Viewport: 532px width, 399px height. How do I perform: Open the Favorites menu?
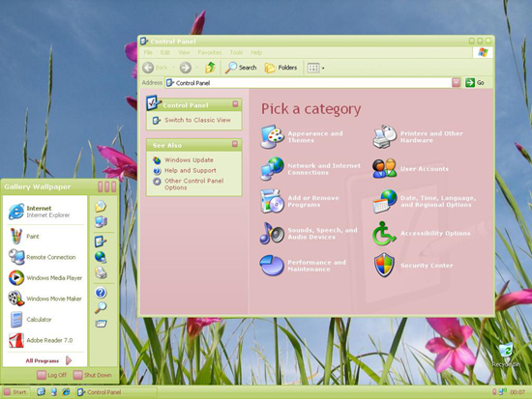click(209, 52)
